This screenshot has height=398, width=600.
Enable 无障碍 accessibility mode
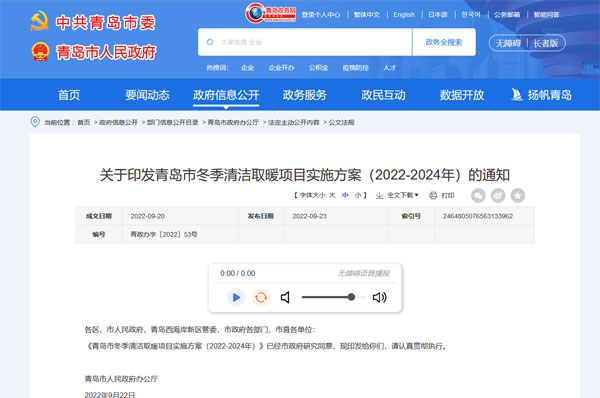pos(508,43)
